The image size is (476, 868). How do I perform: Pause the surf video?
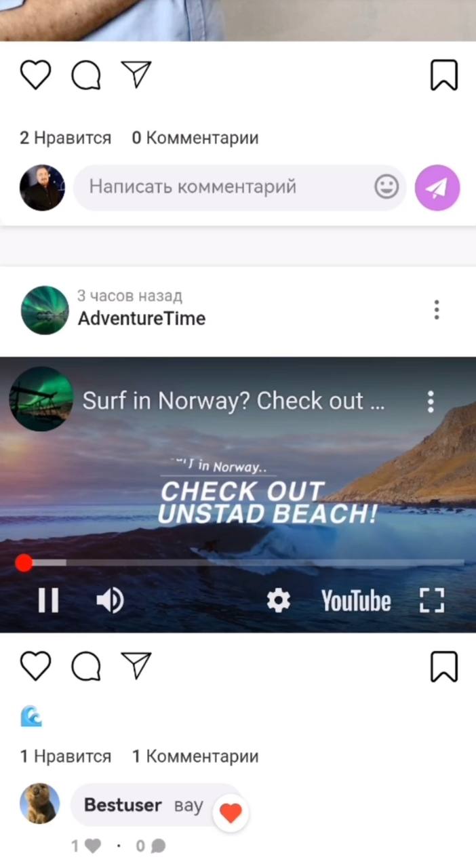coord(48,600)
